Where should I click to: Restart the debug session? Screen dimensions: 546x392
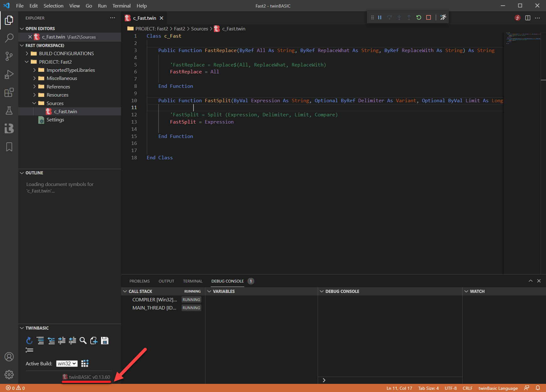click(x=419, y=18)
